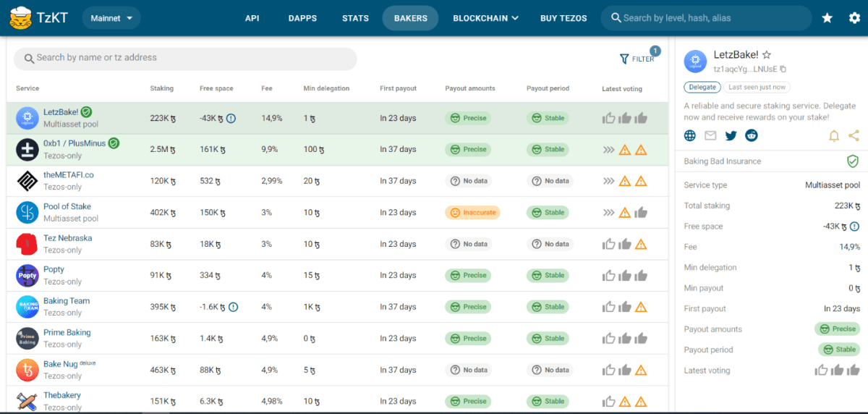Favorite LetzBake! with the star in side panel
The height and width of the screenshot is (414, 868).
click(x=767, y=55)
